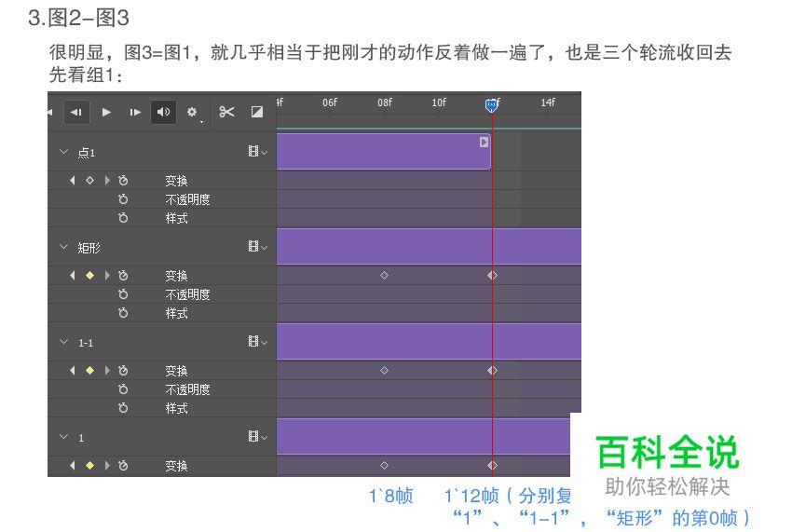
Task: Select 1-1 keyframe at the playhead
Action: pos(493,370)
